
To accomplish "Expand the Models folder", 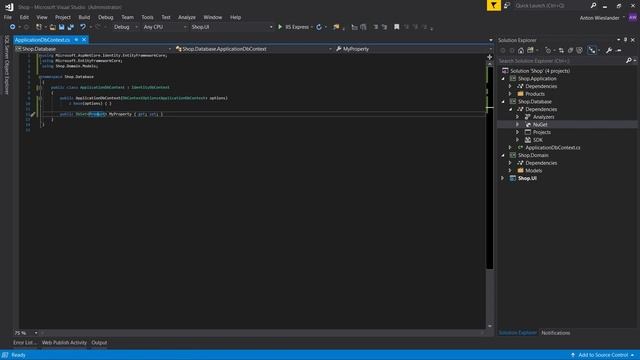I will pyautogui.click(x=510, y=171).
